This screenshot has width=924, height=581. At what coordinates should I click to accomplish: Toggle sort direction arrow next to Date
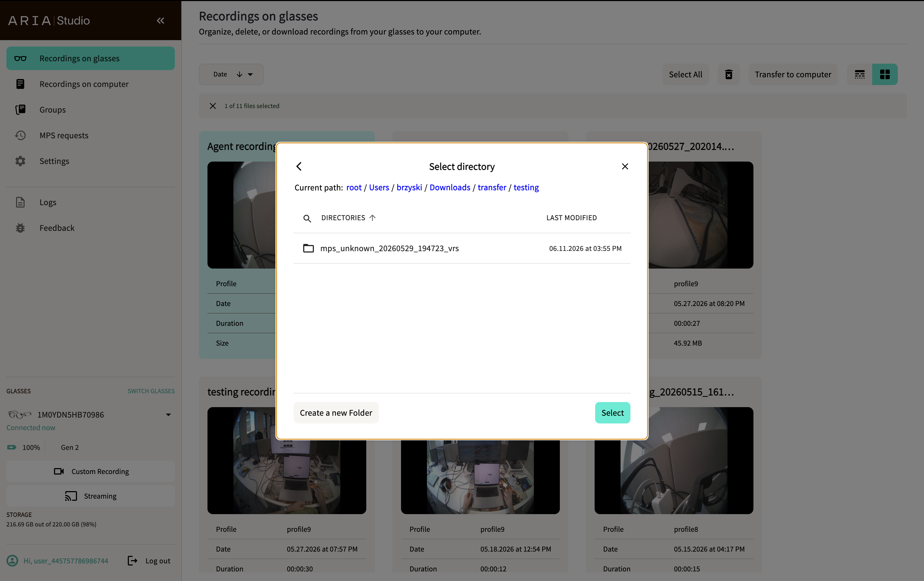[x=240, y=74]
